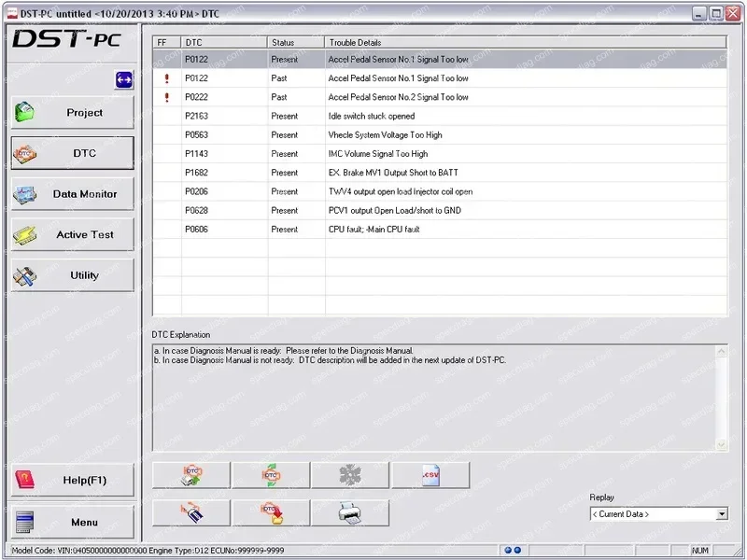Screen dimensions: 747x560
Task: Export trouble codes using the CSV icon
Action: (x=430, y=474)
